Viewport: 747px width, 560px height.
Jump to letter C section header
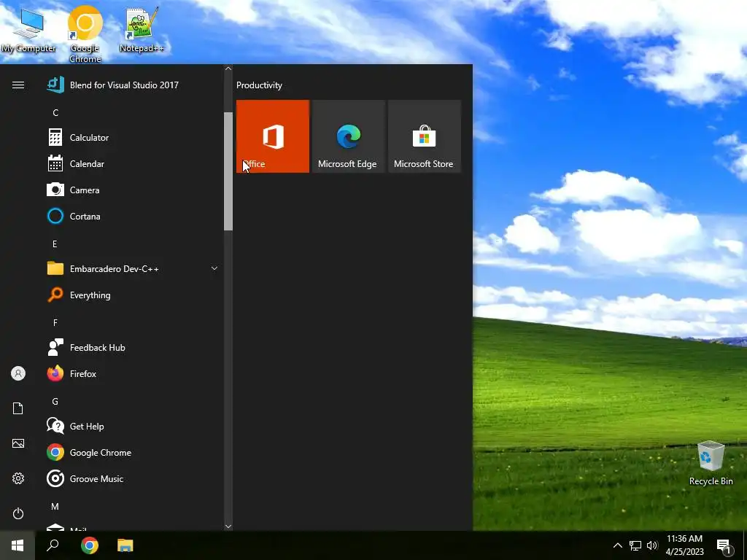(55, 113)
